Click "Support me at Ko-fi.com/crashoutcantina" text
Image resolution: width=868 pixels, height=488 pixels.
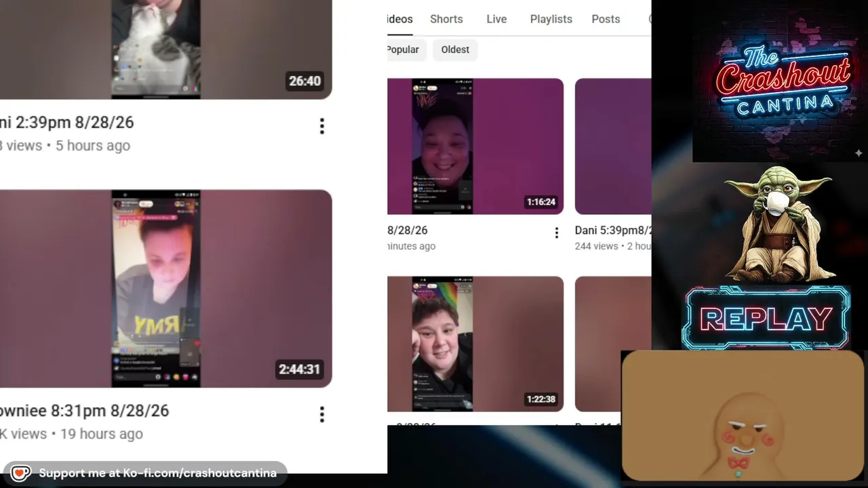click(158, 473)
